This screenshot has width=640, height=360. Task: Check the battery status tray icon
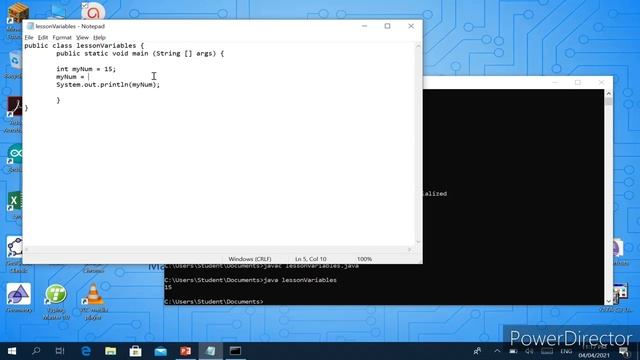click(513, 351)
